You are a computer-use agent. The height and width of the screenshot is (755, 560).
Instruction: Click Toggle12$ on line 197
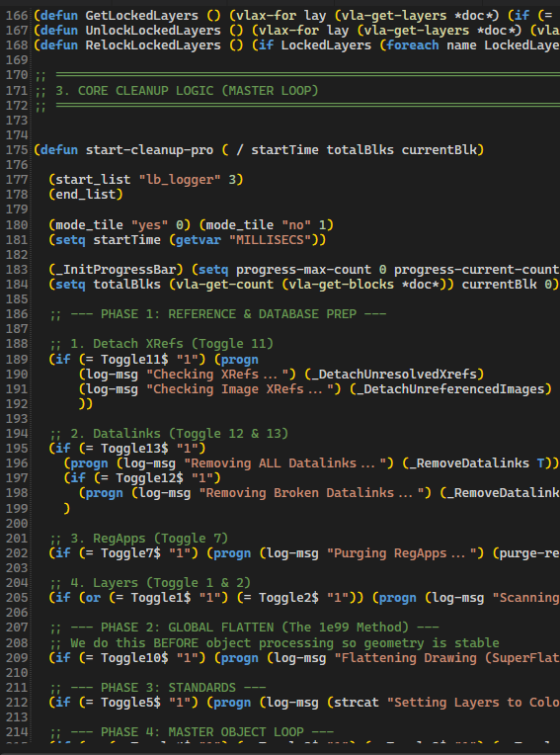pos(149,478)
